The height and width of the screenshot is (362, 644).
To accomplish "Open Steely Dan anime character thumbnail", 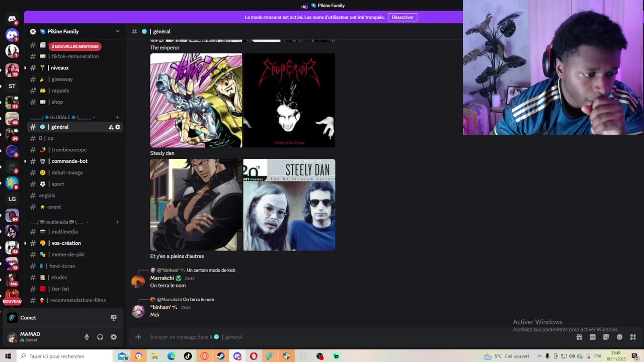I will click(x=196, y=205).
